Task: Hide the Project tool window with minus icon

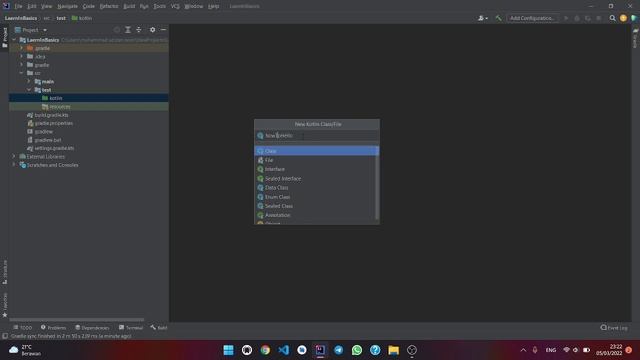Action: click(x=163, y=30)
